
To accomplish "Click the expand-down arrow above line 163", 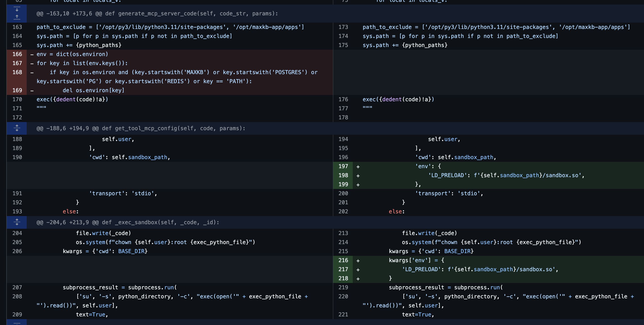I will (x=17, y=9).
